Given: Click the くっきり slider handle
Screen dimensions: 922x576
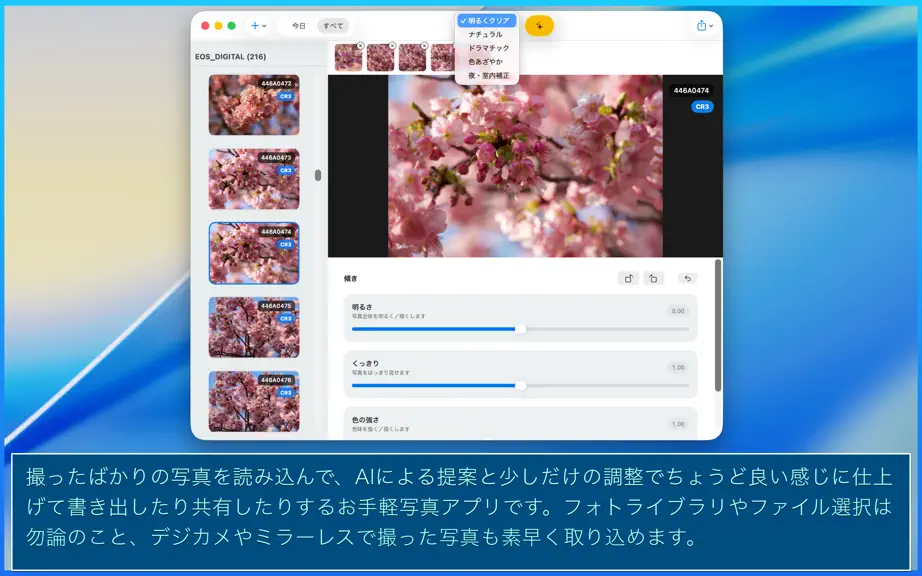Looking at the screenshot, I should [x=520, y=386].
